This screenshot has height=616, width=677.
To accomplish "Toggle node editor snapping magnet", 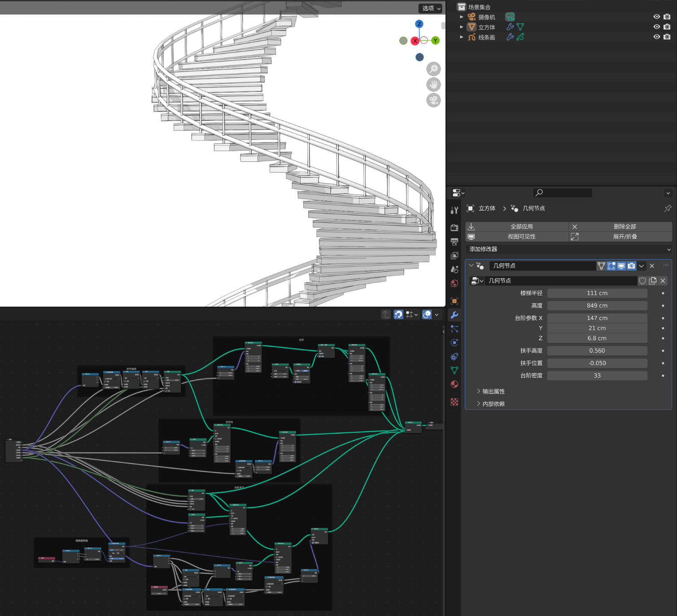I will tap(398, 315).
